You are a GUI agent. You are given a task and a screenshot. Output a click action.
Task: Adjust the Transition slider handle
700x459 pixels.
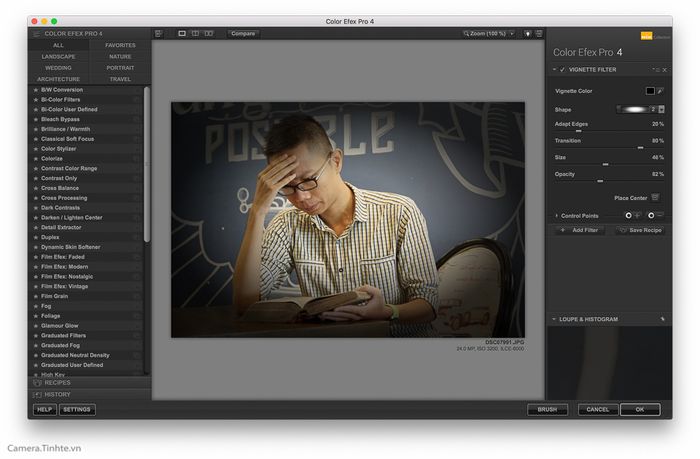[640, 148]
